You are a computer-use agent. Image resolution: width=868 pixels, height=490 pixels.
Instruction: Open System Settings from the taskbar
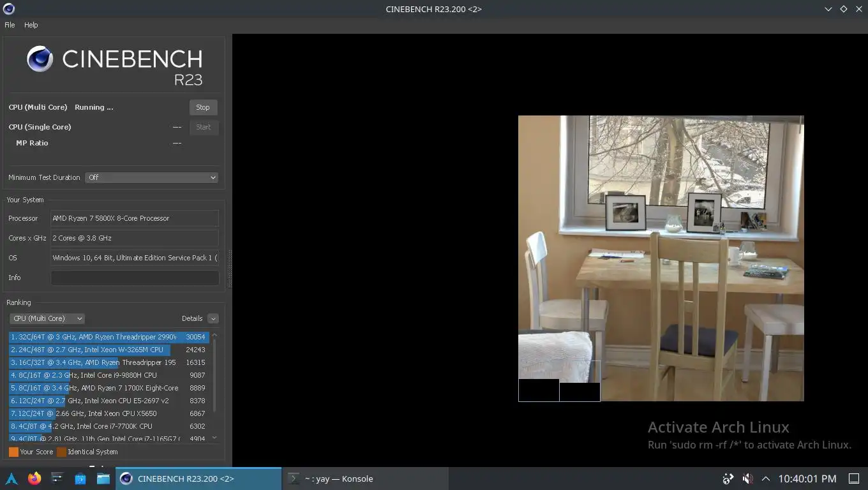tap(57, 479)
